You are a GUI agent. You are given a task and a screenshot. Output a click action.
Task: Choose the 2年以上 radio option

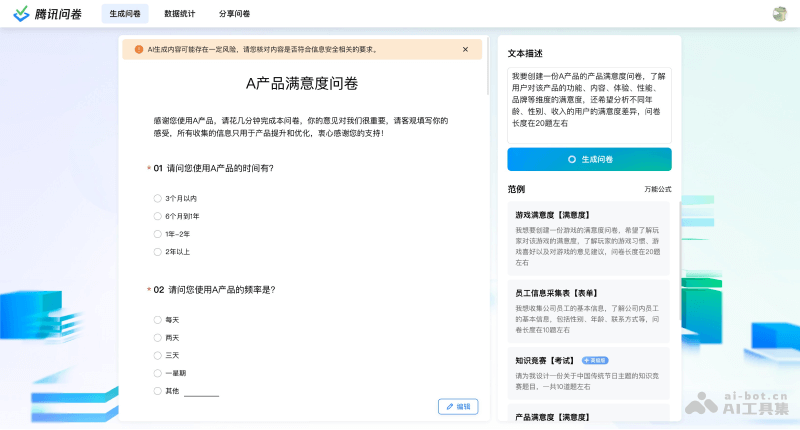tap(157, 252)
